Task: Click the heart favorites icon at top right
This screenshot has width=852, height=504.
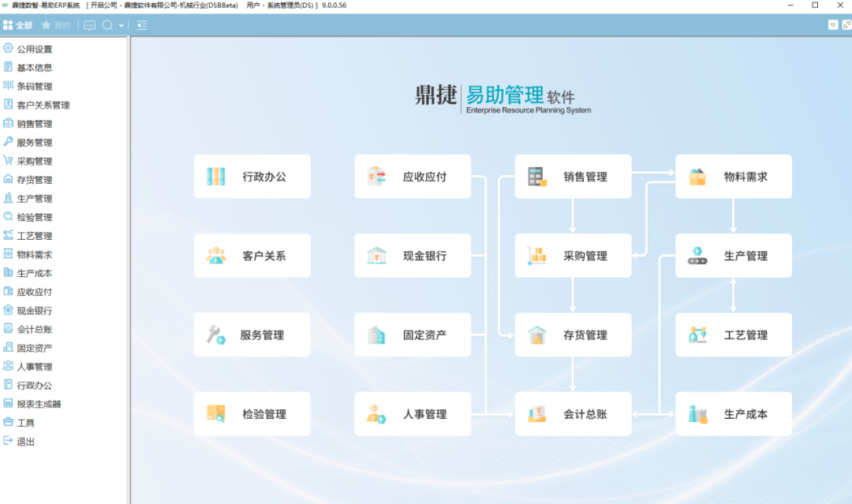Action: 833,24
